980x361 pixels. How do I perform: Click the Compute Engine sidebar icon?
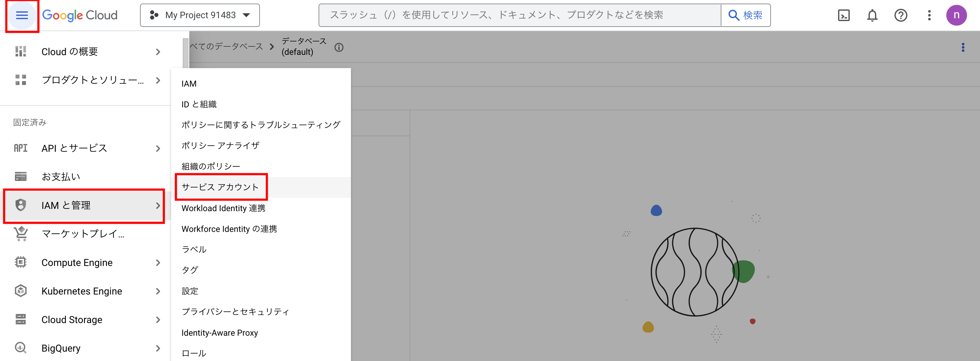[x=20, y=262]
